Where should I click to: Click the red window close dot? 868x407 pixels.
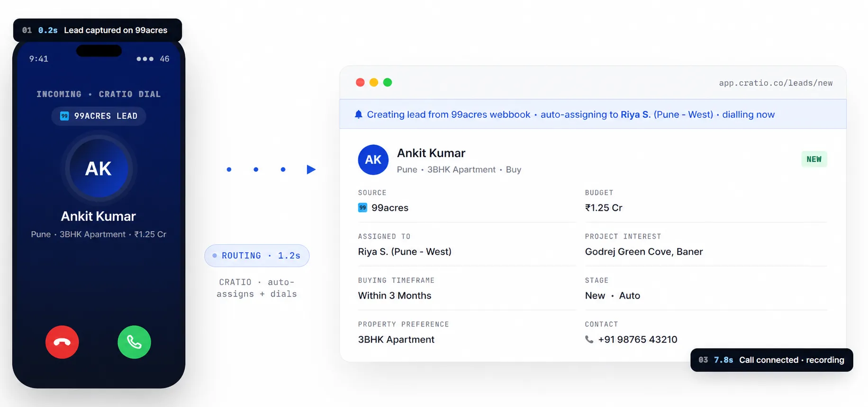pyautogui.click(x=360, y=83)
